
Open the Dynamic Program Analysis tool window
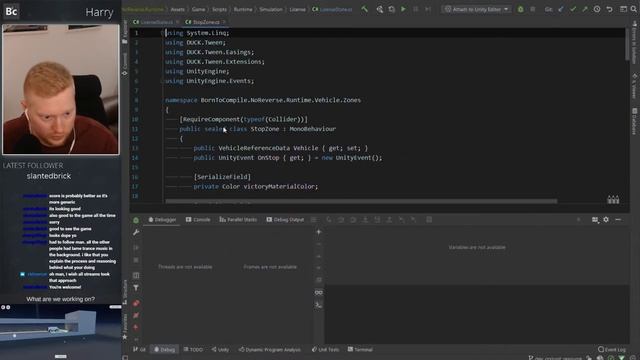(270, 349)
